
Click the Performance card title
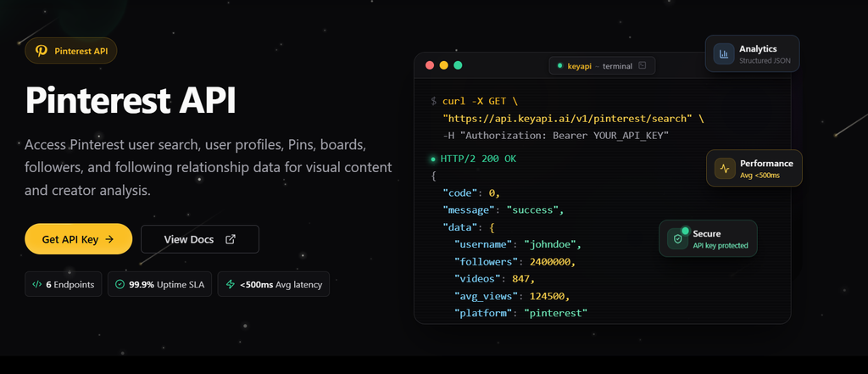(766, 164)
